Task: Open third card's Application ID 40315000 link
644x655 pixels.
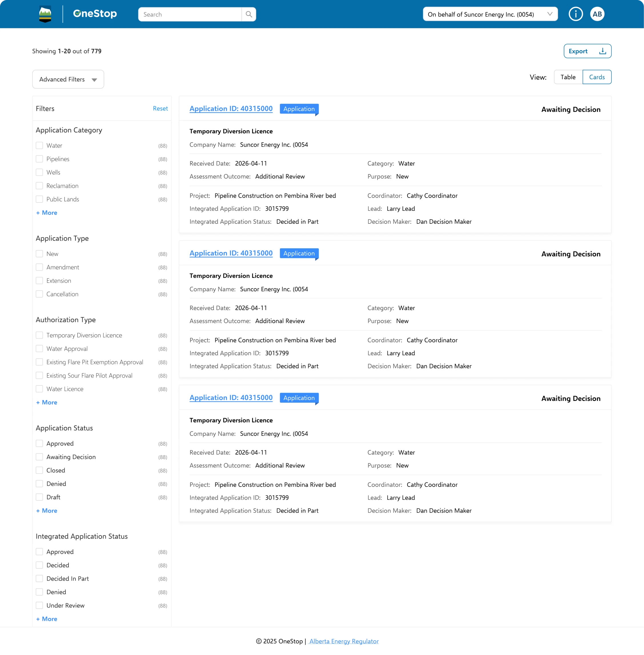Action: tap(231, 398)
